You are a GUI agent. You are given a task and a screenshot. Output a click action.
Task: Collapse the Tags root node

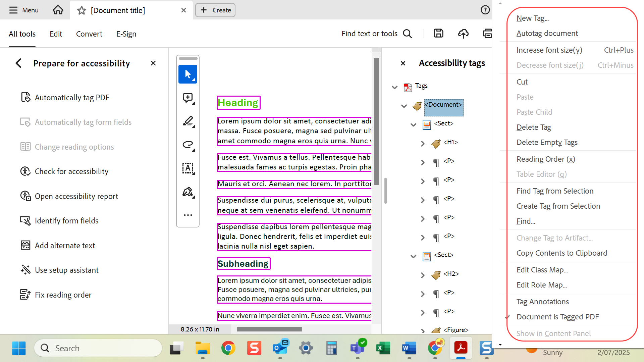coord(394,87)
